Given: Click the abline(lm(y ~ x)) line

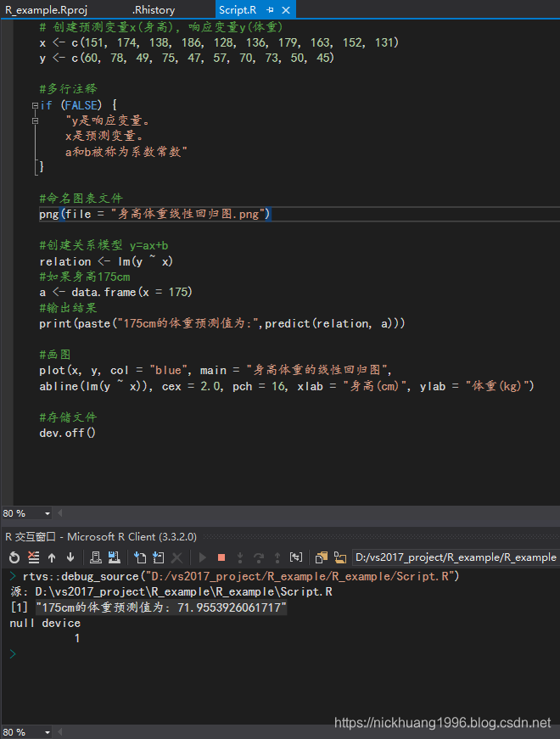Looking at the screenshot, I should 287,386.
